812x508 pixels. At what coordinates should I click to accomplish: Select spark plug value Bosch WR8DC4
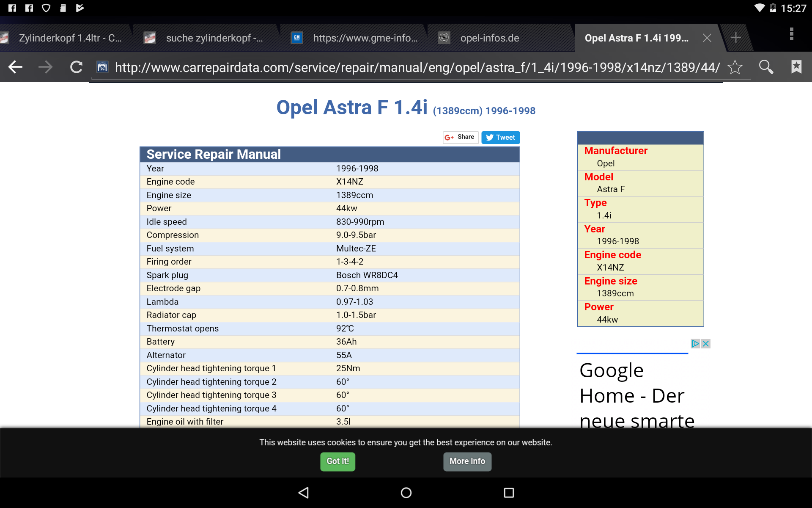(x=367, y=275)
